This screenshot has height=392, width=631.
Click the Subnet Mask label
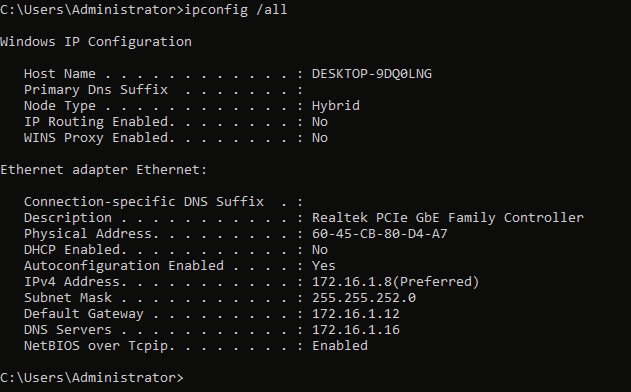68,298
